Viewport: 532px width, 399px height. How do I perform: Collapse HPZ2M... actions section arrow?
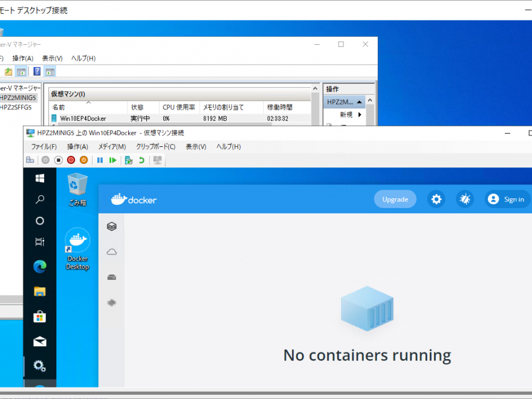[x=359, y=102]
